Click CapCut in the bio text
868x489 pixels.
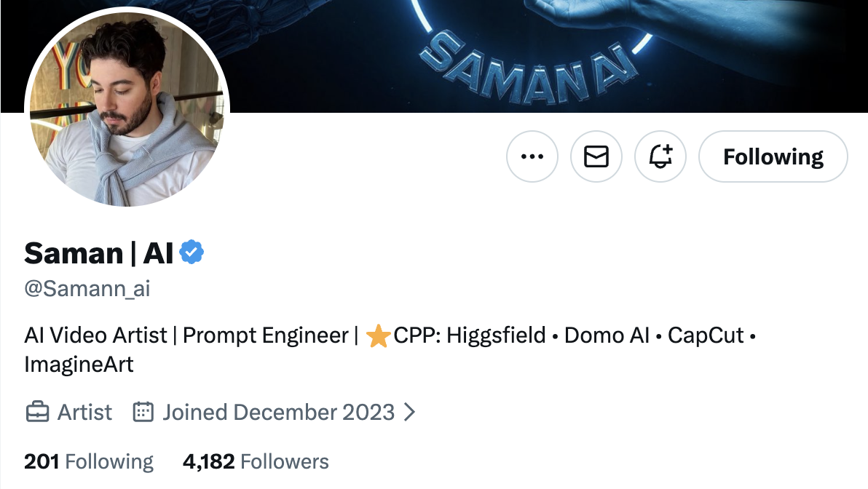pyautogui.click(x=706, y=335)
